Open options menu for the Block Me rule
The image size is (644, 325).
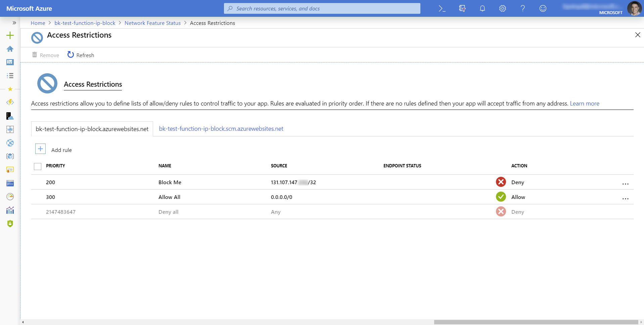tap(626, 184)
